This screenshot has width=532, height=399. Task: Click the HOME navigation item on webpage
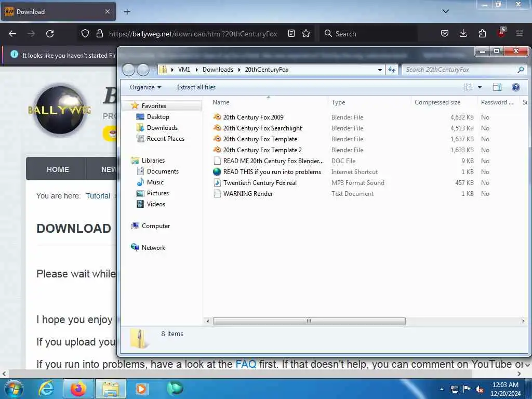[58, 169]
